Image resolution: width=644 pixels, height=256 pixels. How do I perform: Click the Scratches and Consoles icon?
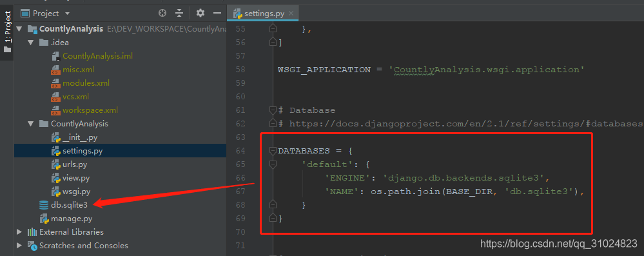32,246
